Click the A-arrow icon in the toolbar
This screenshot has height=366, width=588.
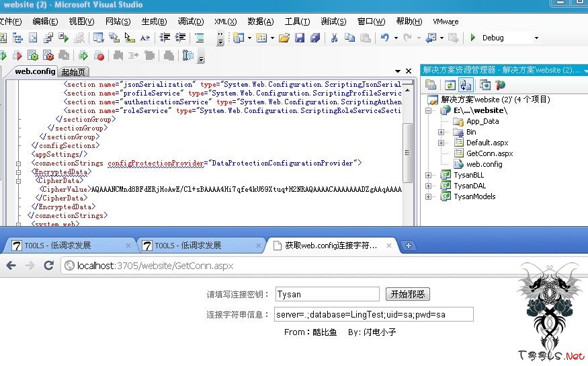[x=144, y=38]
